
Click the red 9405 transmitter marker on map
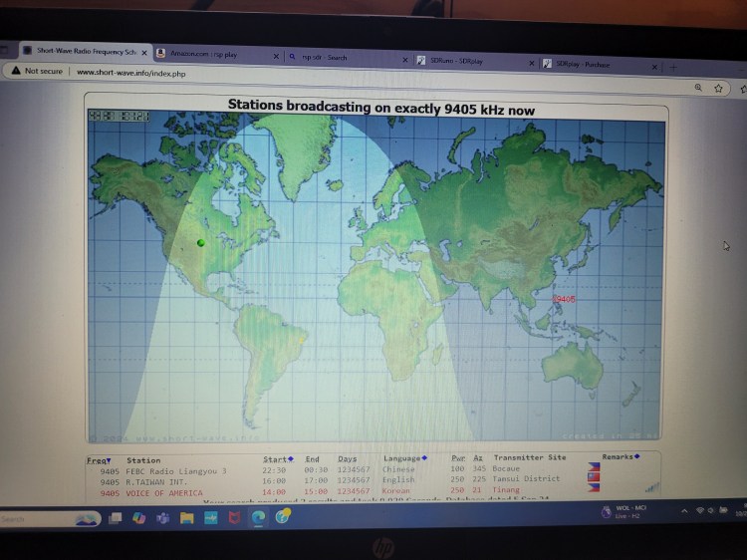click(565, 299)
